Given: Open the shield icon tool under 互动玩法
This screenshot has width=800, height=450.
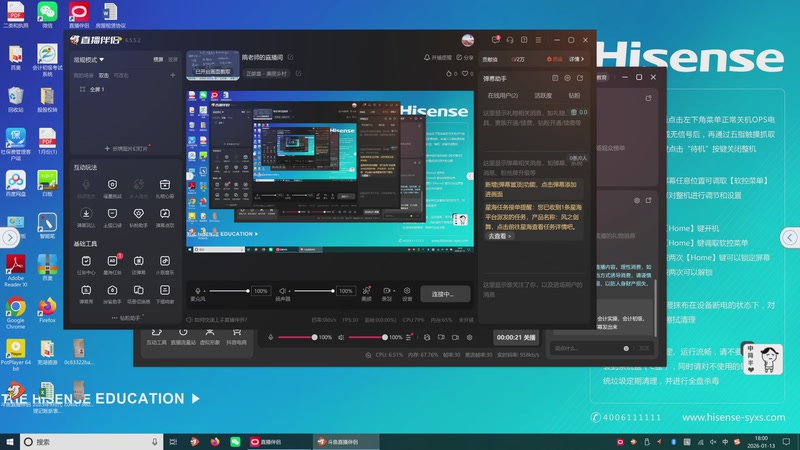Looking at the screenshot, I should coord(112,187).
